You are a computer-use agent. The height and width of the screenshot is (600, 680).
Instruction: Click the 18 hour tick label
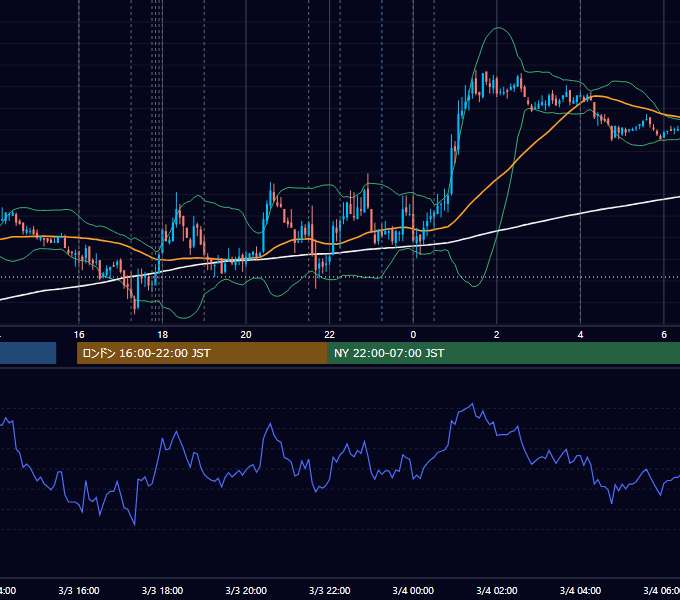(162, 335)
